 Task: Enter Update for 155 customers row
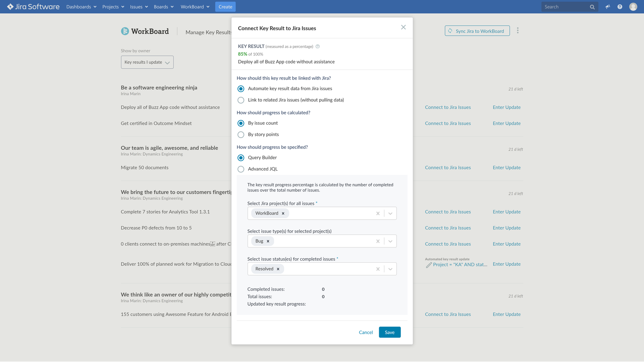[507, 315]
